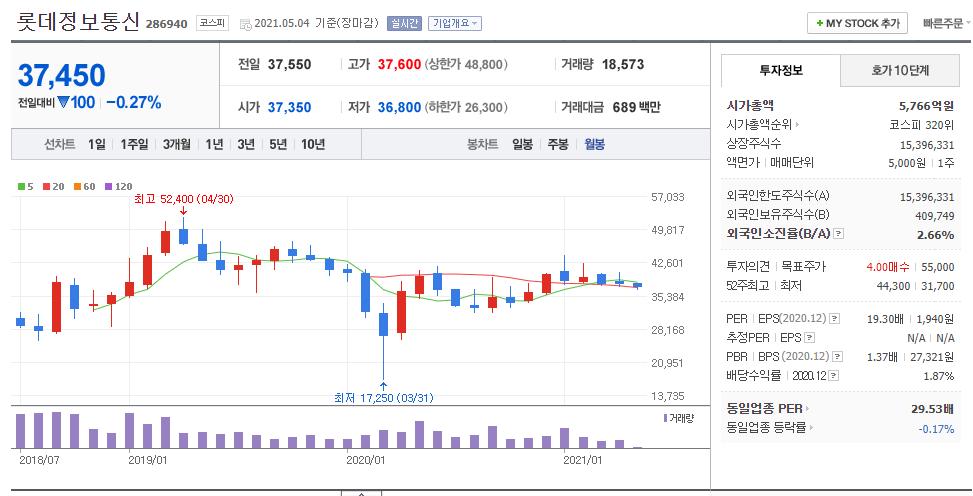Switch to 월봉 candle chart
Image resolution: width=973 pixels, height=496 pixels.
pyautogui.click(x=594, y=144)
